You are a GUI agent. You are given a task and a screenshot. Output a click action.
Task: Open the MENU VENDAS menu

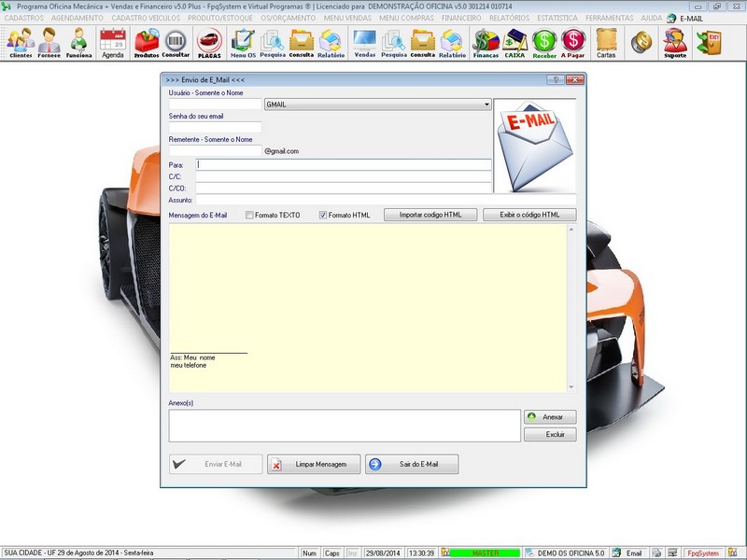(347, 18)
